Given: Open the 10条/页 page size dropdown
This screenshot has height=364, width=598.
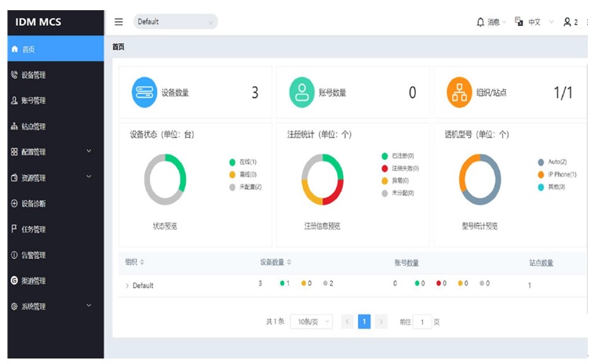Looking at the screenshot, I should (311, 322).
